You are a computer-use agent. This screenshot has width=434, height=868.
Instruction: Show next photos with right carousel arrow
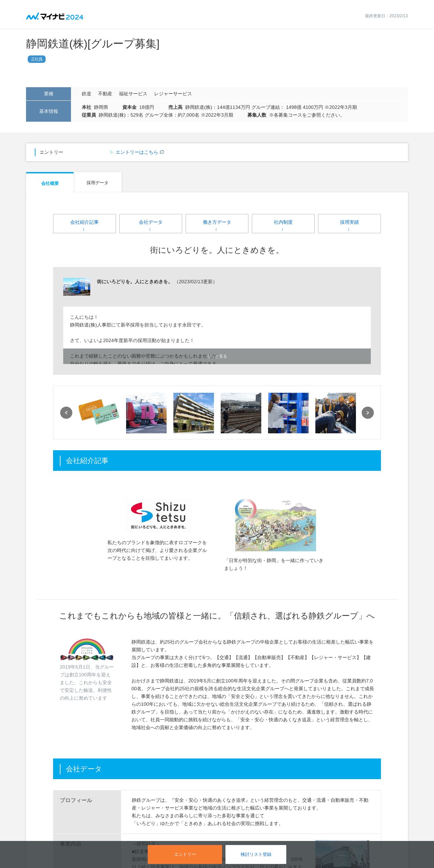368,413
